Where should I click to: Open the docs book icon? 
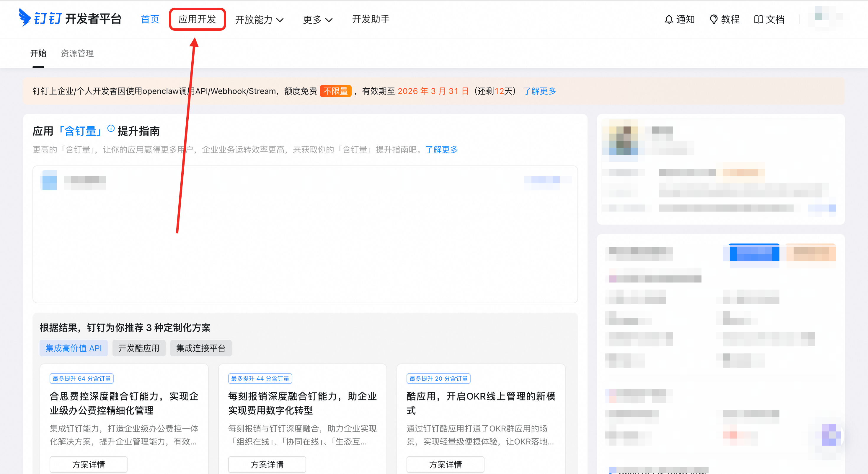click(758, 20)
